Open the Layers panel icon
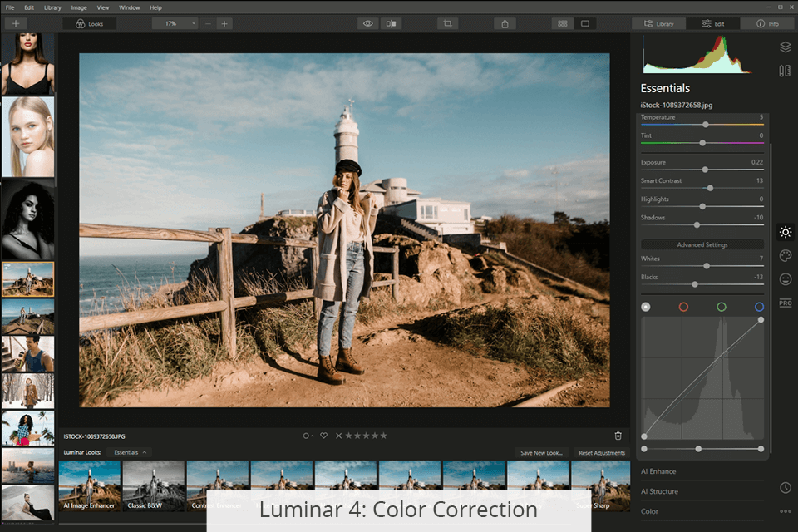Image resolution: width=798 pixels, height=532 pixels. (x=785, y=47)
